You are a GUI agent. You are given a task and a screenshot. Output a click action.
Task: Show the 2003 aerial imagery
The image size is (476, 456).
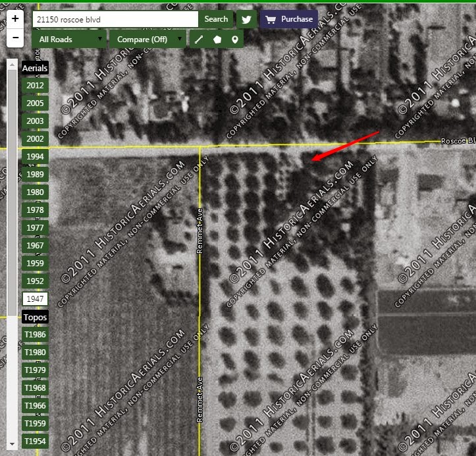35,121
